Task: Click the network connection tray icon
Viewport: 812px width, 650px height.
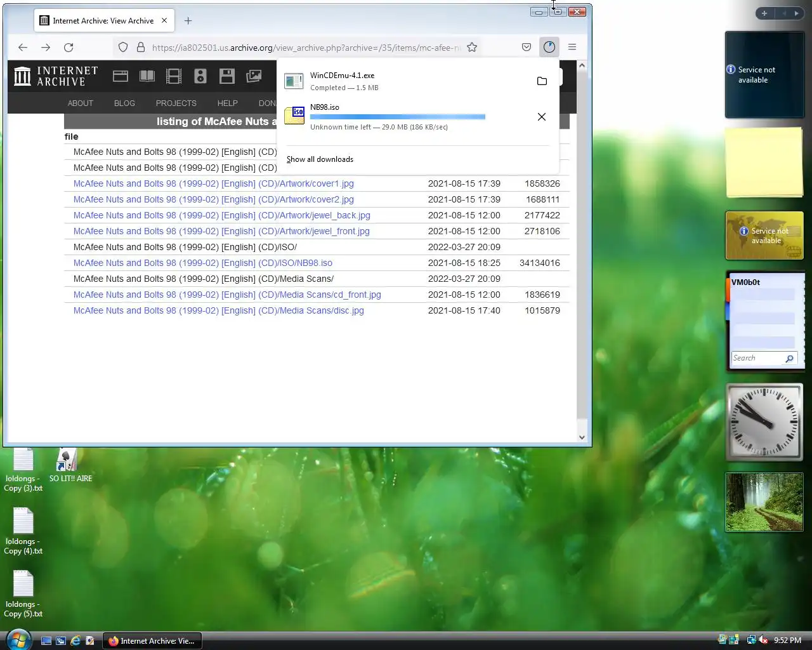Action: pos(752,640)
